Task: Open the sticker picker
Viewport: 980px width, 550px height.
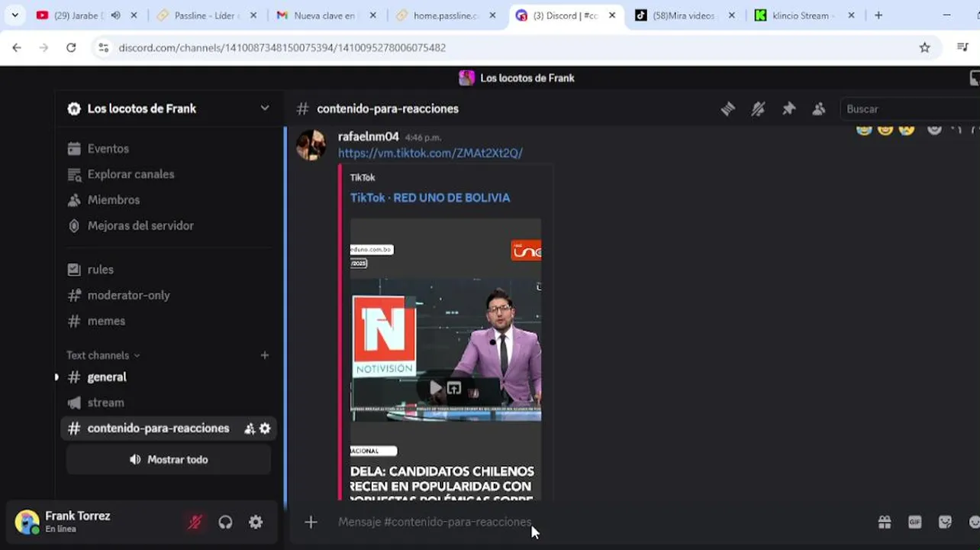Action: (945, 522)
